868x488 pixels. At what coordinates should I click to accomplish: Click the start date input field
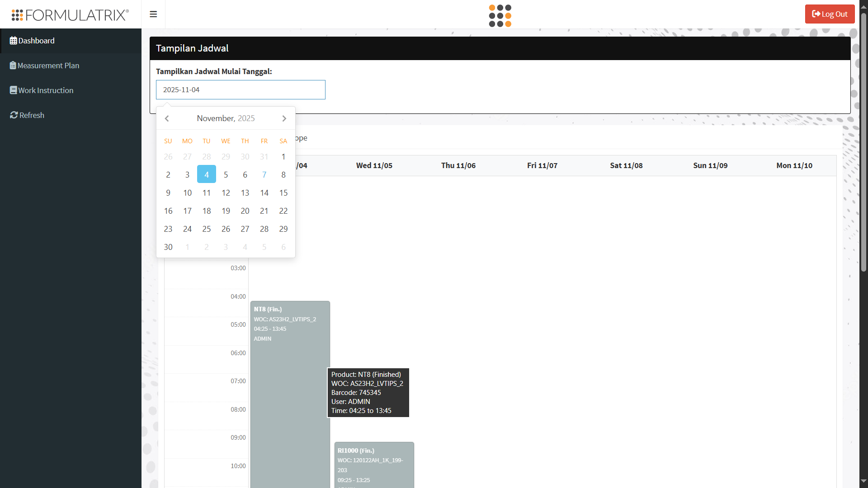(x=241, y=89)
